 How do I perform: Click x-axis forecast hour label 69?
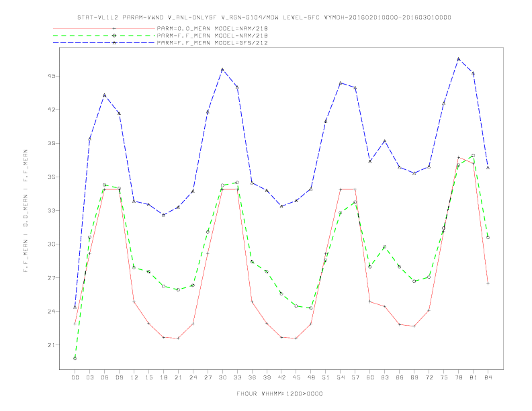(414, 377)
